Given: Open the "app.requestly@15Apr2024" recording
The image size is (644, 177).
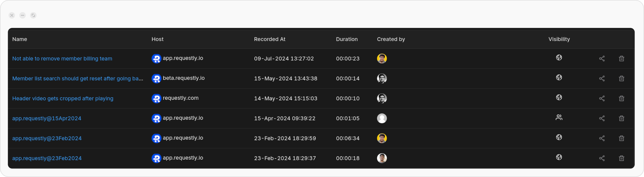Looking at the screenshot, I should [47, 118].
